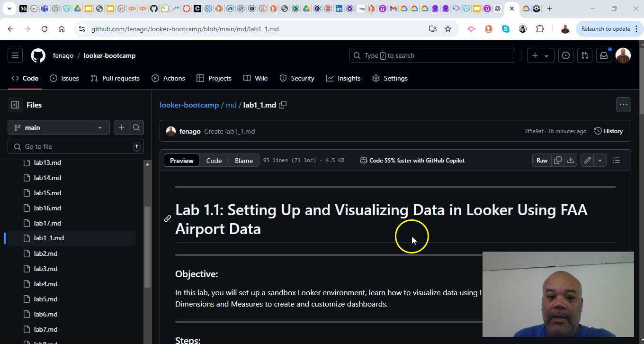Image resolution: width=644 pixels, height=344 pixels.
Task: Copy the raw file contents using copy icon
Action: (x=557, y=160)
